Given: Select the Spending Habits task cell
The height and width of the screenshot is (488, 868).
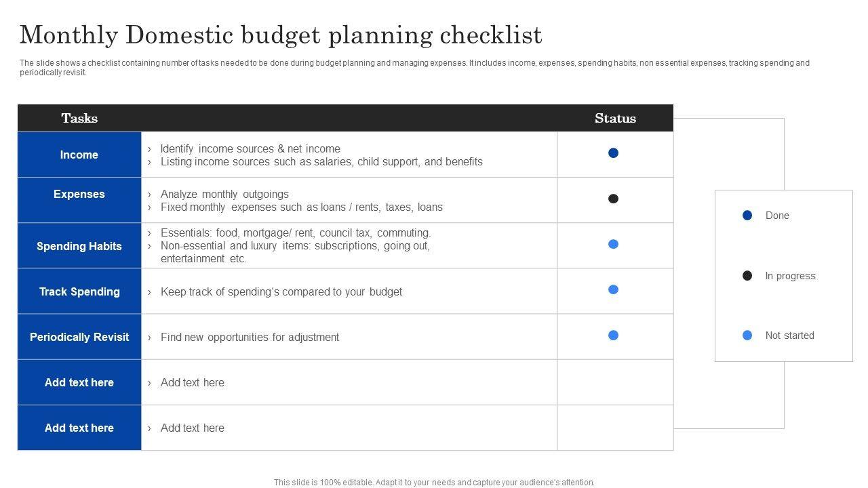Looking at the screenshot, I should click(79, 245).
